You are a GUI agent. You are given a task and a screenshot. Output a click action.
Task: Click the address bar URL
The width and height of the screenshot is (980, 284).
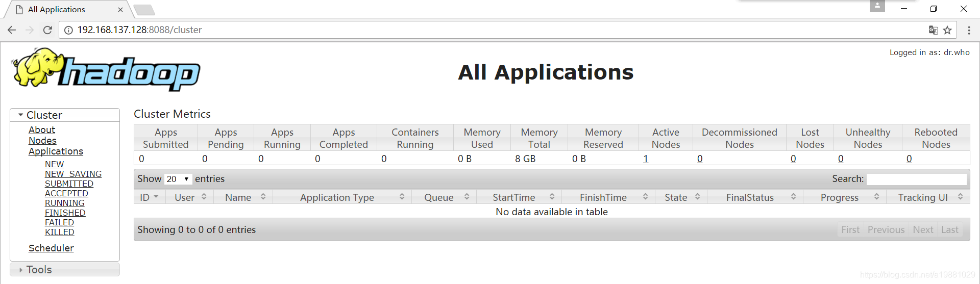pos(139,30)
